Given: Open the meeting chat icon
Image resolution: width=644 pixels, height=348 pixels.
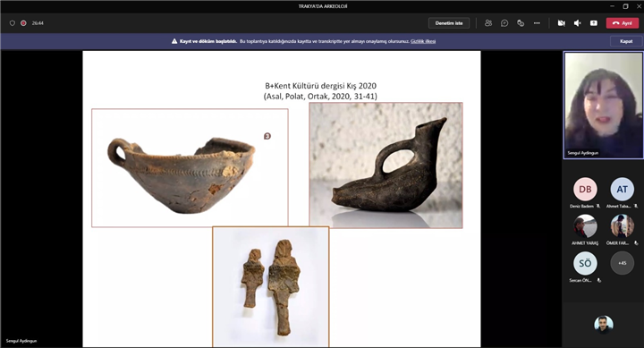Looking at the screenshot, I should (504, 23).
